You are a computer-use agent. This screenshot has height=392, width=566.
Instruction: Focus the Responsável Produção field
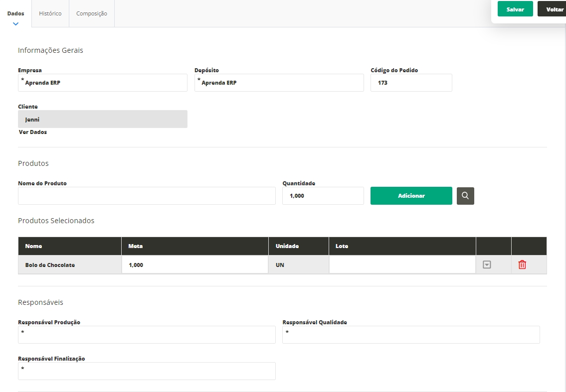147,335
